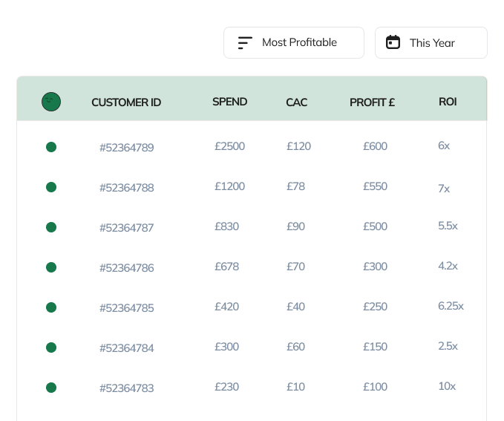
Task: Click the 6.25x ROI value
Action: point(451,306)
